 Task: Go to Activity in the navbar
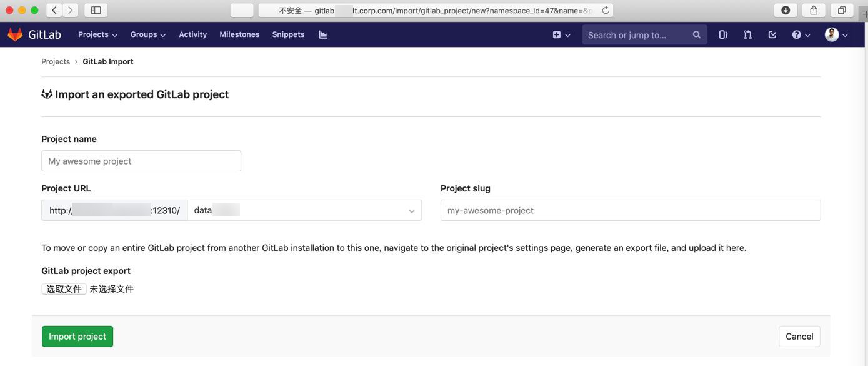point(192,34)
